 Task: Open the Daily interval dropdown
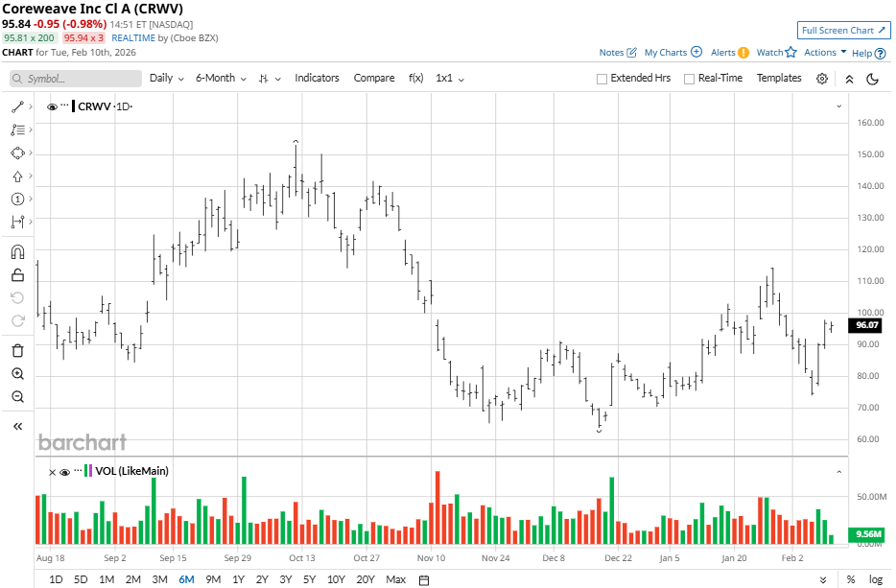(x=167, y=79)
